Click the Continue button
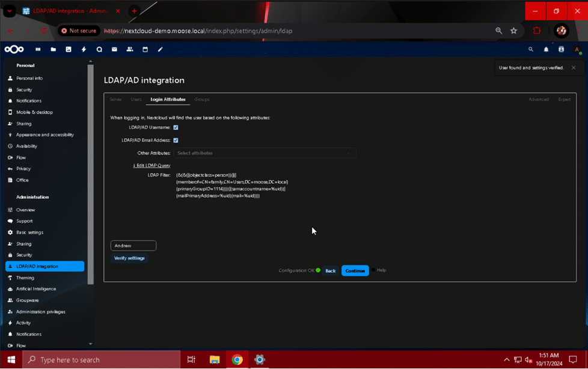The width and height of the screenshot is (588, 369). [x=355, y=271]
